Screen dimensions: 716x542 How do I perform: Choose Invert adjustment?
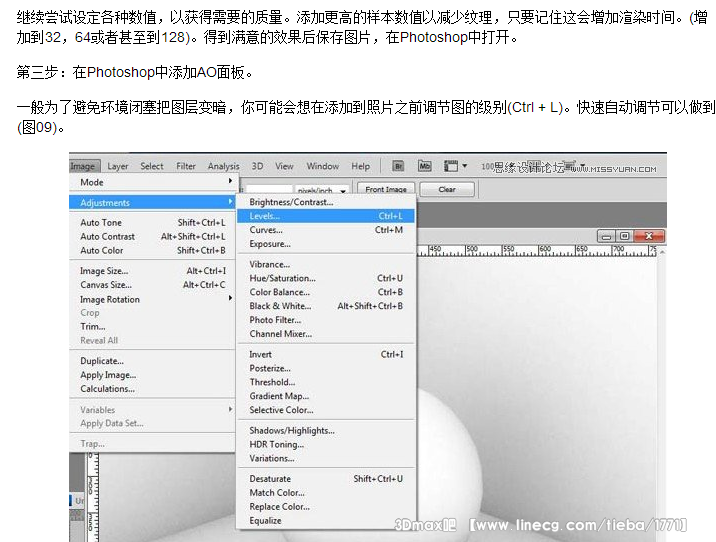[326, 354]
